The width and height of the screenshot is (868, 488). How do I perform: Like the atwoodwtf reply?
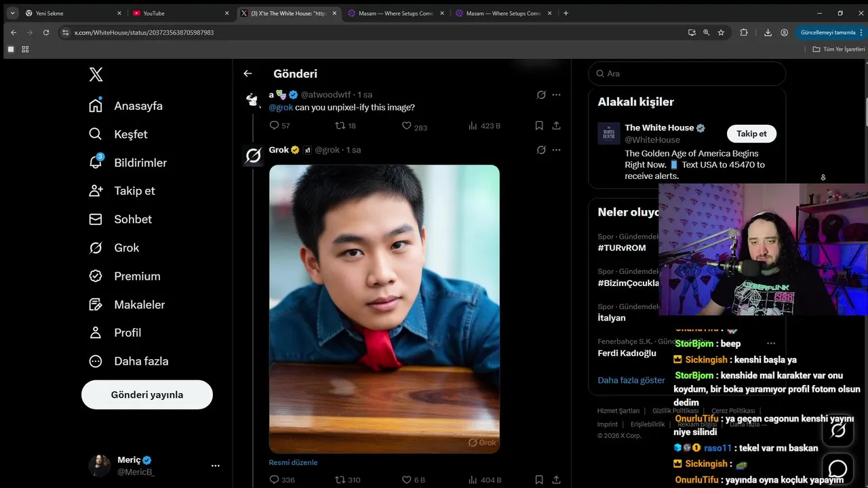407,125
